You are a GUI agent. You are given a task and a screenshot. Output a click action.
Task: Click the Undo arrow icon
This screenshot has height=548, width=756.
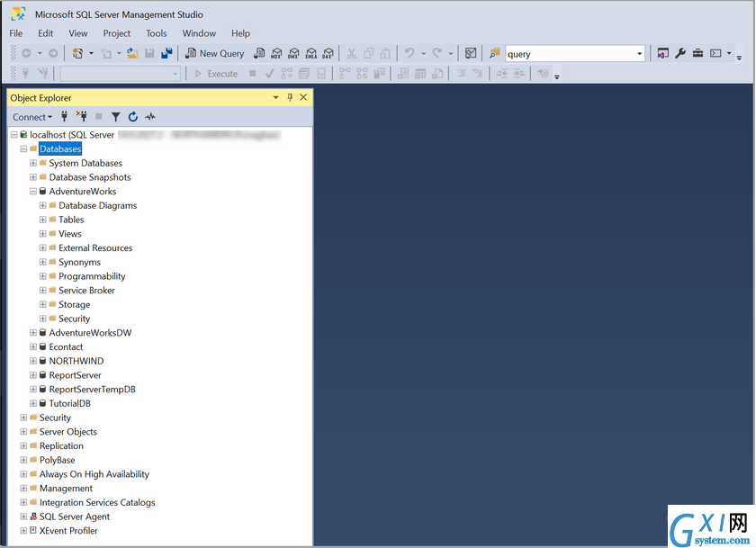click(x=409, y=53)
